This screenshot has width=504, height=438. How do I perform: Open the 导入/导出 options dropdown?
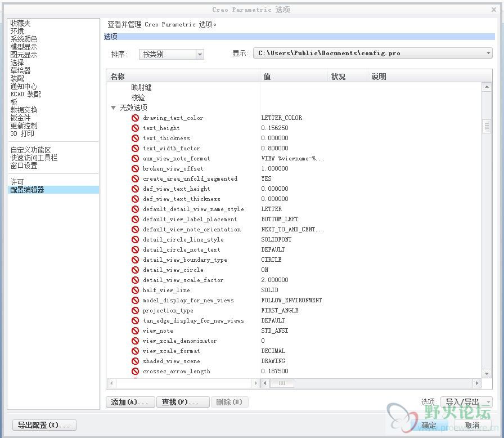466,401
